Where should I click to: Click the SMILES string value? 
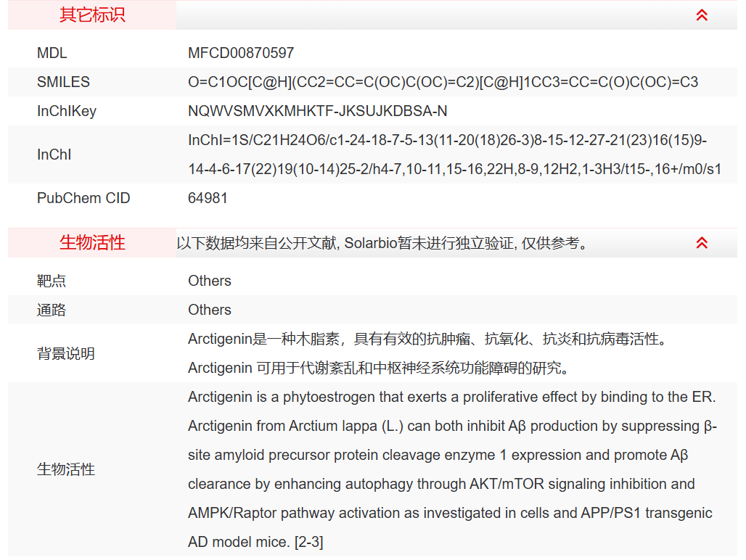pos(443,82)
